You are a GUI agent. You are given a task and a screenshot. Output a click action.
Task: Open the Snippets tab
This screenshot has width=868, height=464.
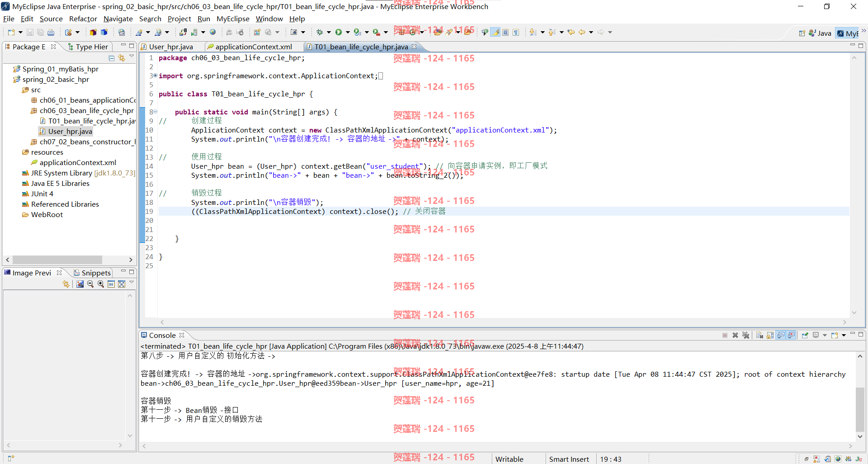tap(92, 273)
